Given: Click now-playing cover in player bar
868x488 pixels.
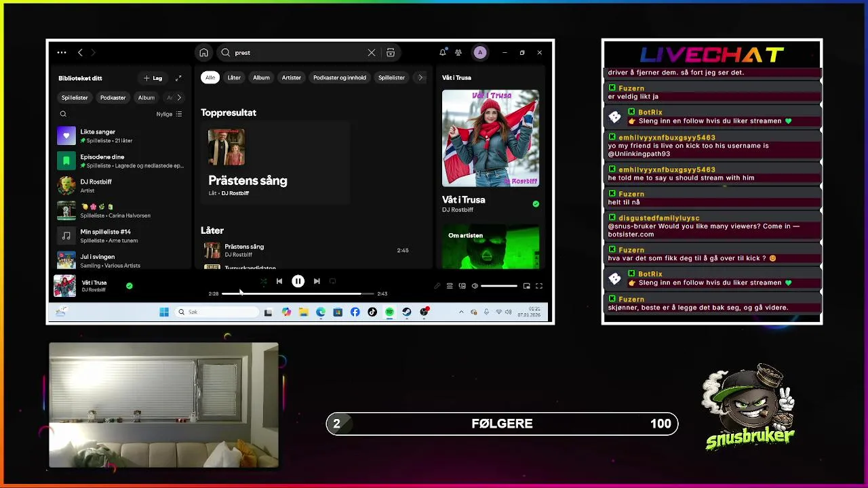Looking at the screenshot, I should pyautogui.click(x=65, y=286).
